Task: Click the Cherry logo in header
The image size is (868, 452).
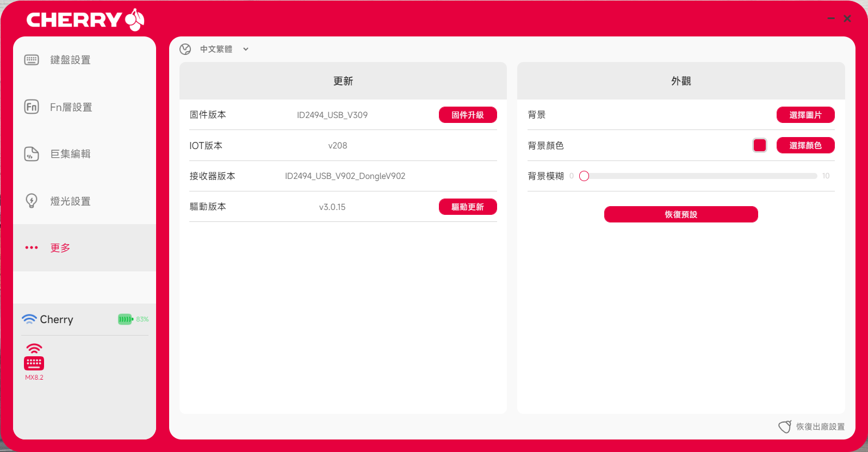Action: click(x=85, y=20)
